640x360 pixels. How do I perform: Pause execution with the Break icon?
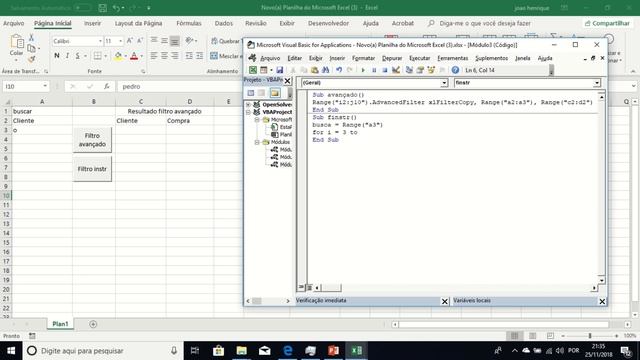pyautogui.click(x=374, y=70)
